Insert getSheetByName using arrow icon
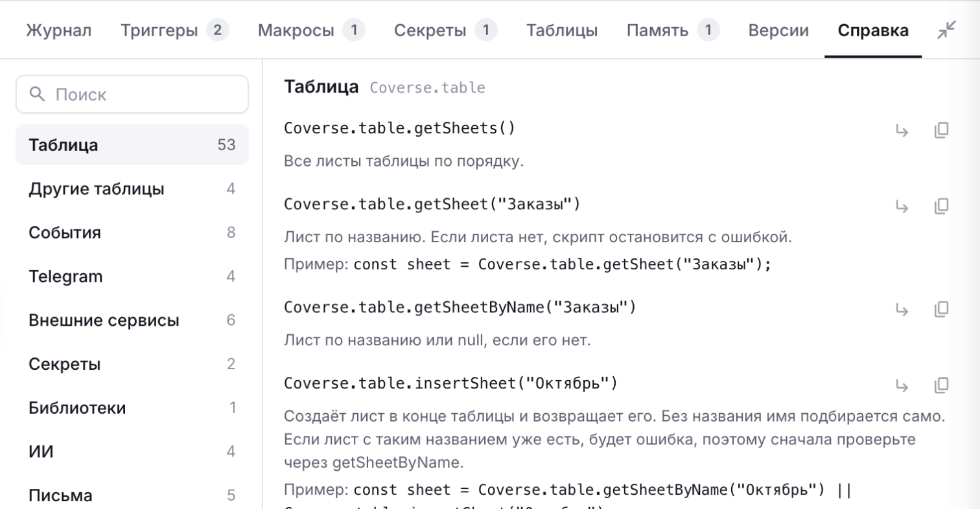The image size is (980, 509). tap(902, 310)
